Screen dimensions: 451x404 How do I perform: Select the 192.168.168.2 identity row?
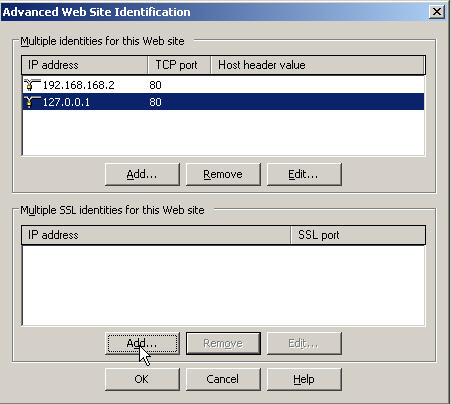click(x=223, y=85)
